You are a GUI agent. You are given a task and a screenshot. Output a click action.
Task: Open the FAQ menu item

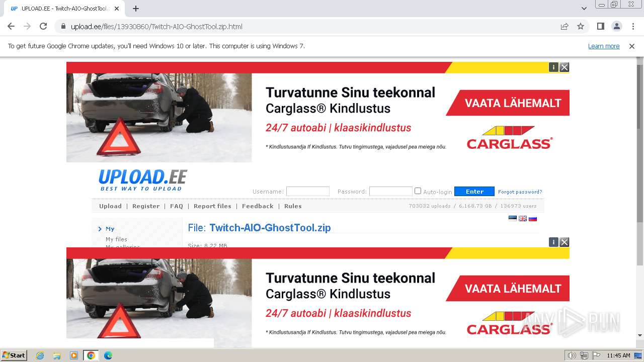(x=177, y=206)
